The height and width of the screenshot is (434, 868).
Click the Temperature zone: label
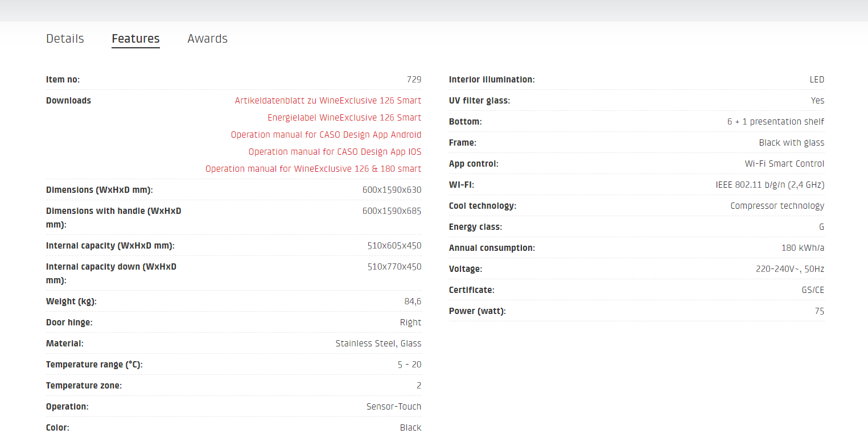(84, 386)
